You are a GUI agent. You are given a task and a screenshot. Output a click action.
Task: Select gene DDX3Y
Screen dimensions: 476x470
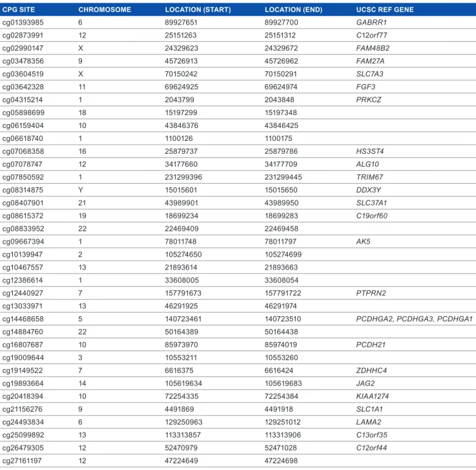click(x=369, y=190)
